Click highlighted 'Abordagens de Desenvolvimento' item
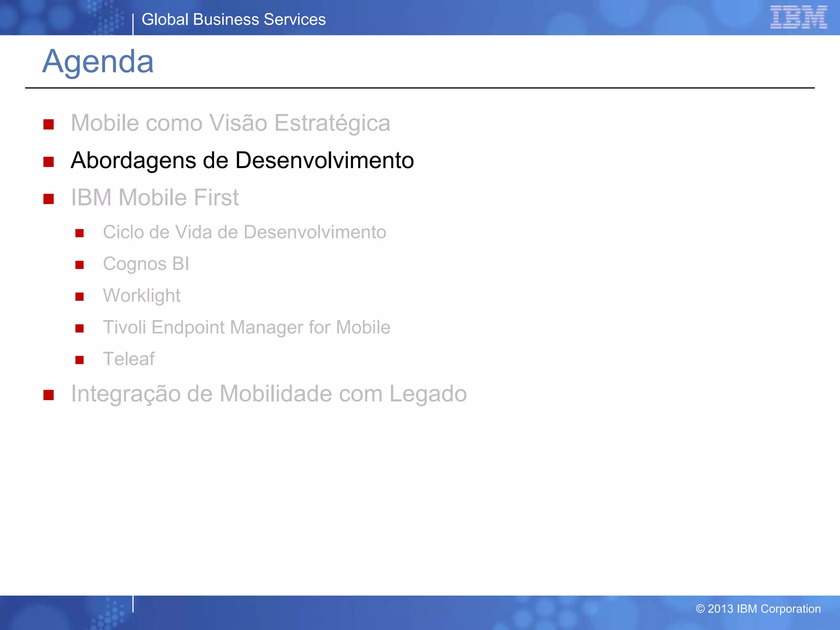 tap(242, 160)
